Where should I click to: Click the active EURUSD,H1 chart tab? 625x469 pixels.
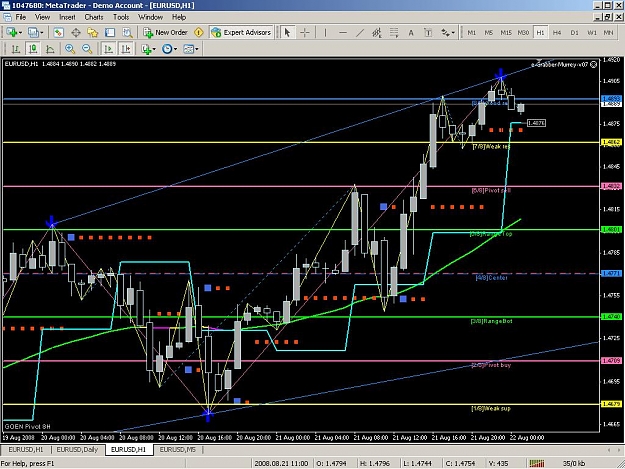tap(128, 449)
